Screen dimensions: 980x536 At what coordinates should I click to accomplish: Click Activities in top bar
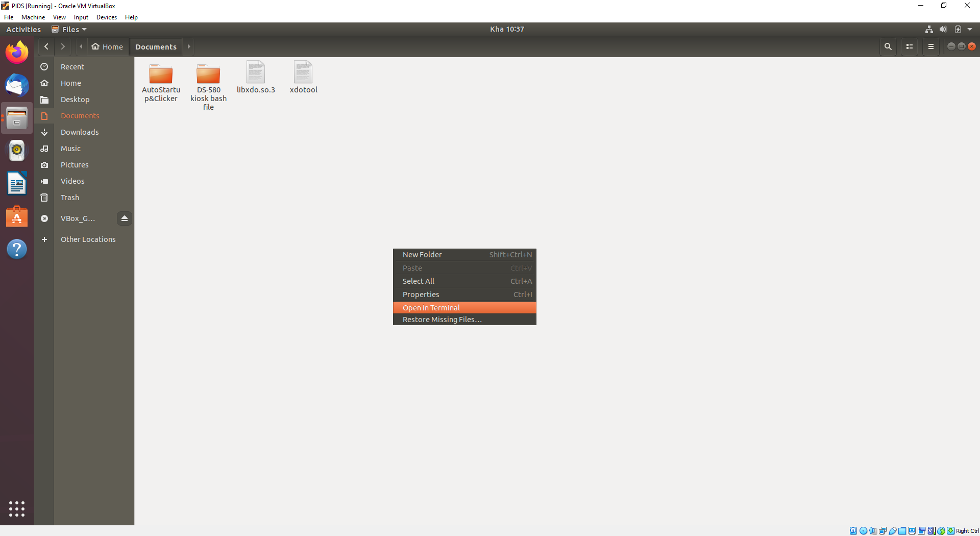click(23, 29)
